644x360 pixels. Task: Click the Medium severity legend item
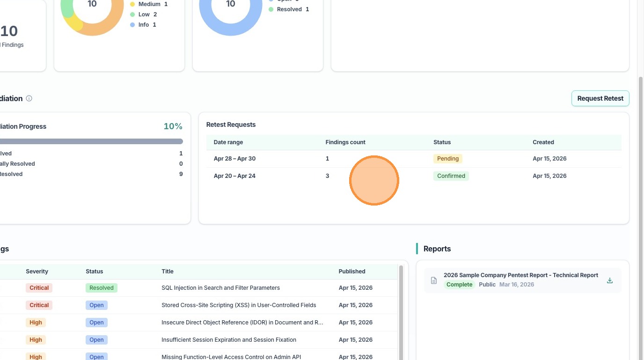click(x=149, y=4)
